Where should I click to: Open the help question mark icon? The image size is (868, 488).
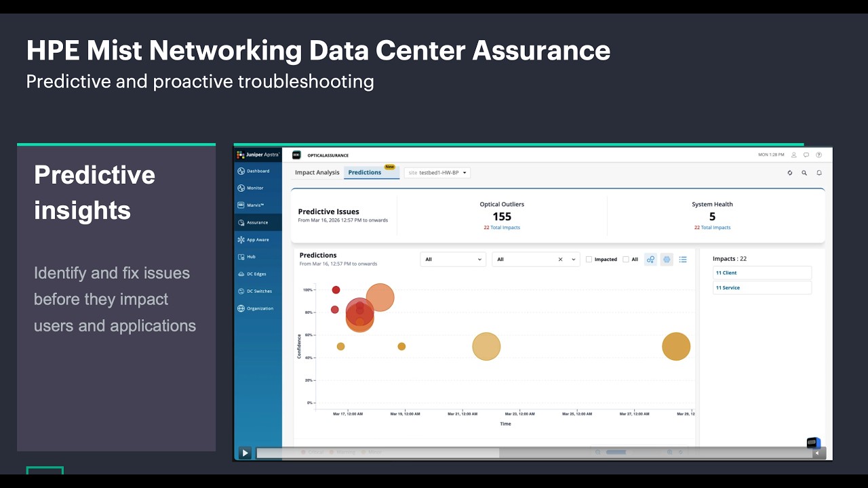(x=818, y=155)
